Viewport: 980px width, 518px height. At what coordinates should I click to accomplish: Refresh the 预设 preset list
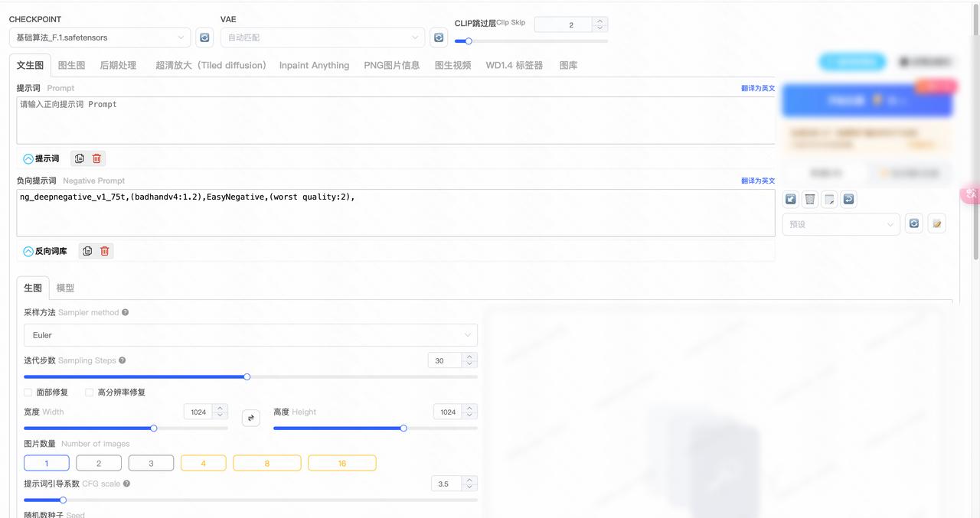913,224
